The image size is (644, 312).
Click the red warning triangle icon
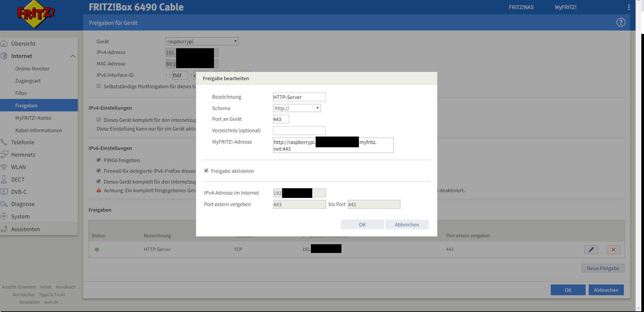tap(99, 191)
